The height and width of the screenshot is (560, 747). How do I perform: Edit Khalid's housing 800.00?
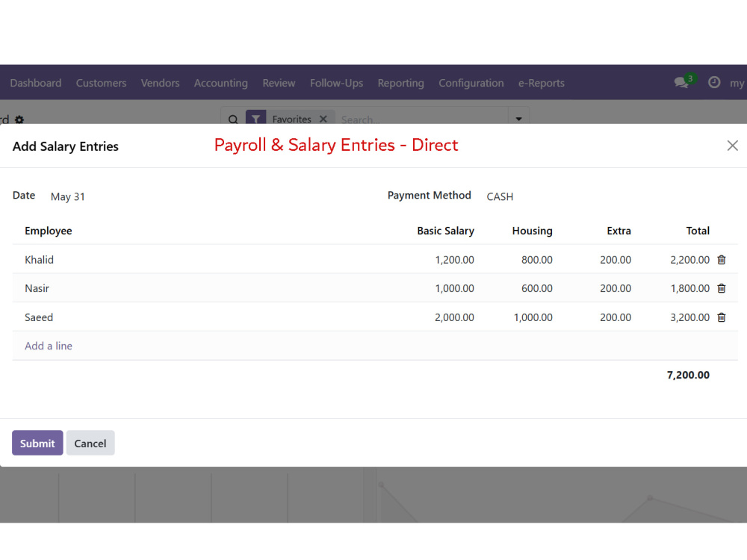(537, 260)
